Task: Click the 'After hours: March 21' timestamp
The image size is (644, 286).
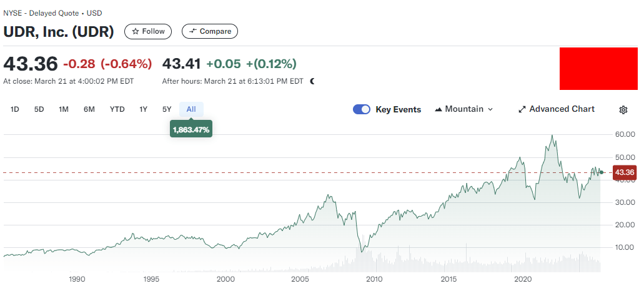Action: point(233,81)
